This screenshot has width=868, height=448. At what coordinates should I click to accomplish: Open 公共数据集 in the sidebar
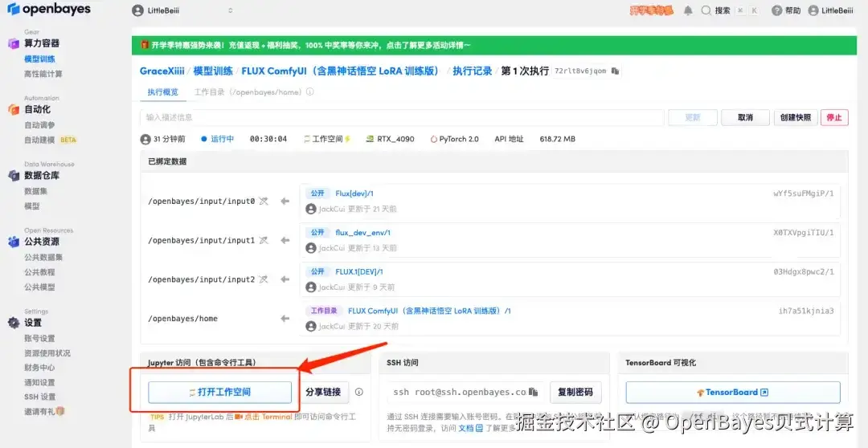pos(43,257)
